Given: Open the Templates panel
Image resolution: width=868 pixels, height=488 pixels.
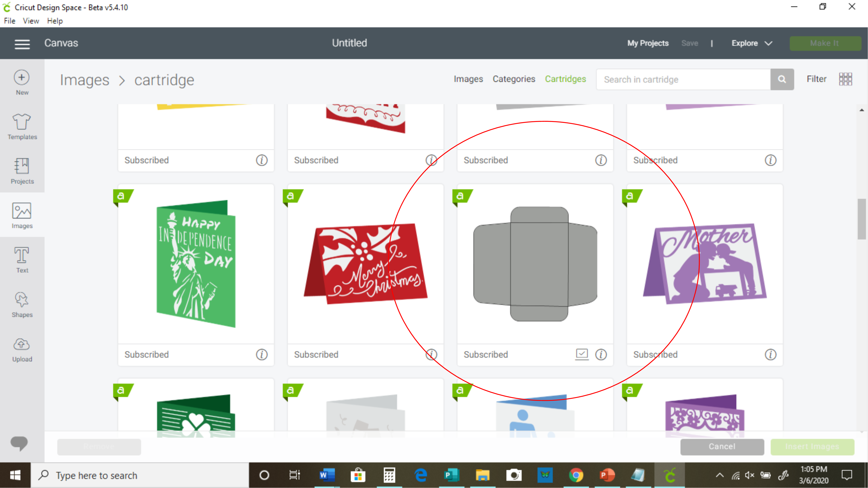Looking at the screenshot, I should [22, 127].
